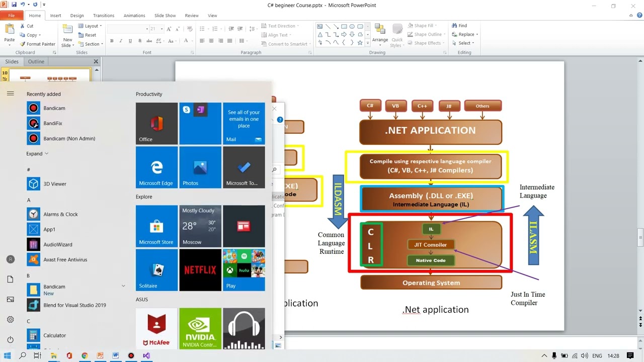
Task: Open the Replace dropdown arrow
Action: pyautogui.click(x=477, y=34)
